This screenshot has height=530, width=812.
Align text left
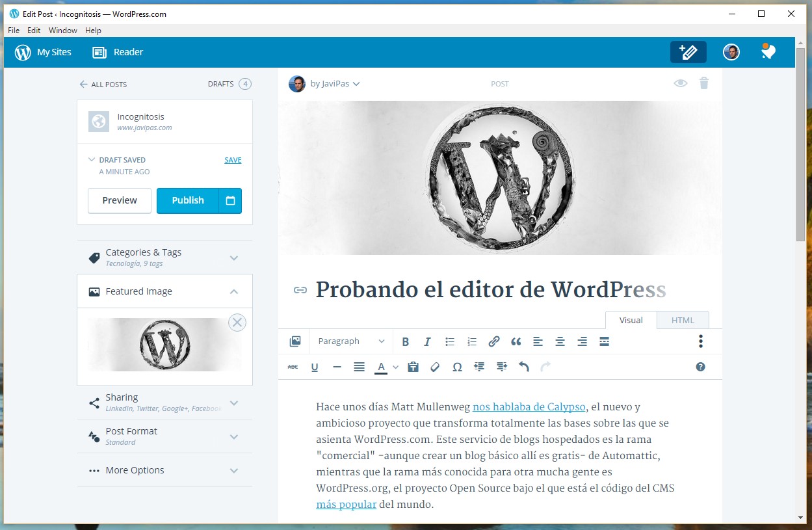[x=538, y=341]
